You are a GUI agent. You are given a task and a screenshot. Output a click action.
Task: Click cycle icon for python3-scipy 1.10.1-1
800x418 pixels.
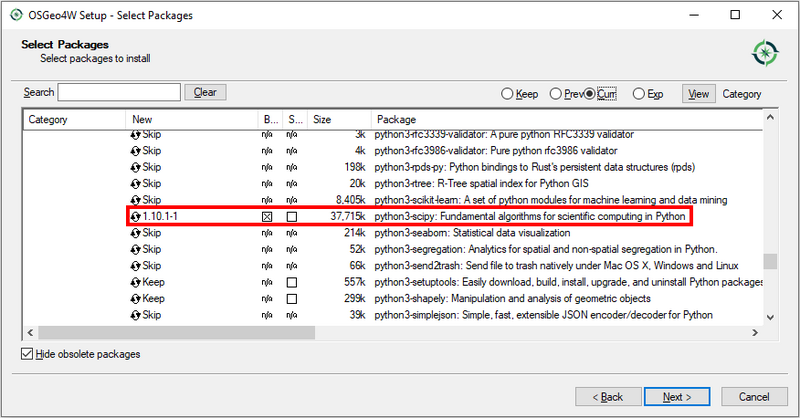coord(136,217)
